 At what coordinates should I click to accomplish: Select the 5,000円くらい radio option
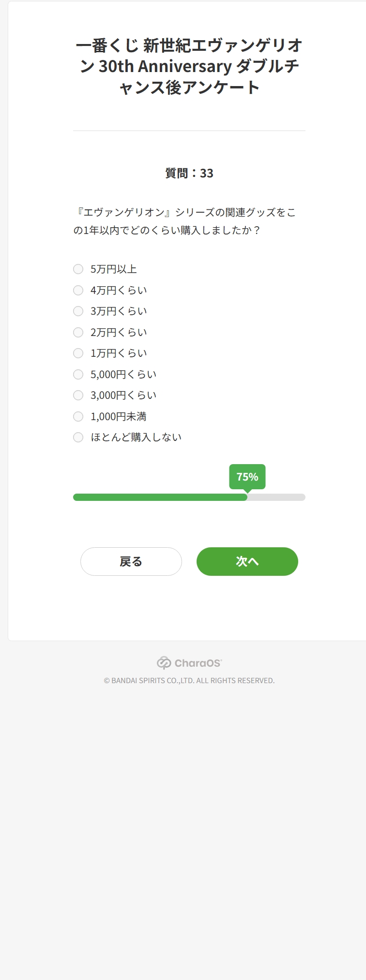78,374
